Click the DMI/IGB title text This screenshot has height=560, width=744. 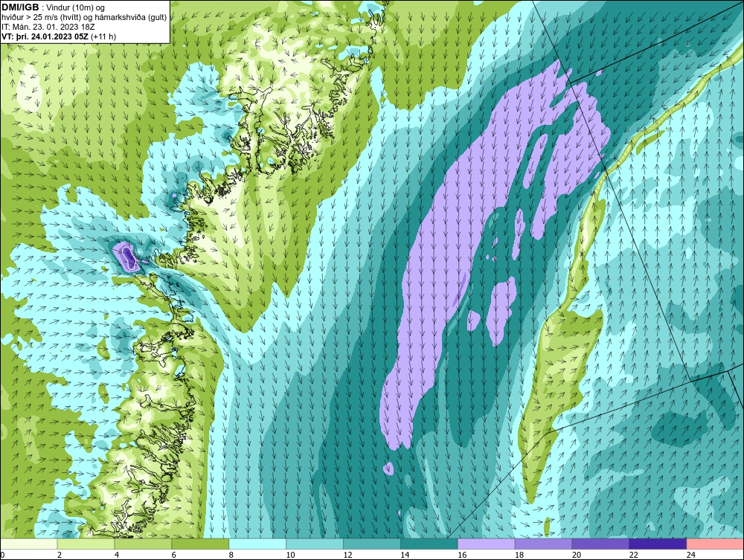click(20, 7)
